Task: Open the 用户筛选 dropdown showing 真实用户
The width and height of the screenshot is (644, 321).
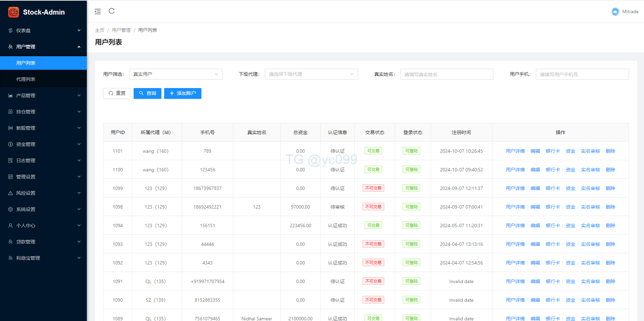Action: click(176, 74)
